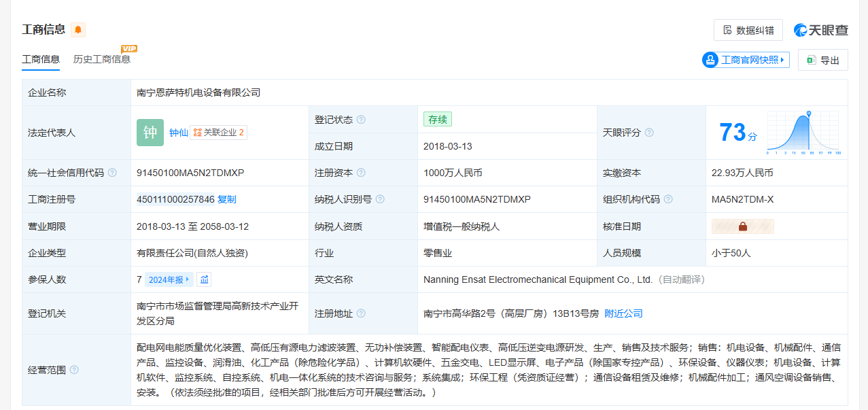Expand the 工商官网快照 dropdown
Screen dimensions: 868x410
746,60
